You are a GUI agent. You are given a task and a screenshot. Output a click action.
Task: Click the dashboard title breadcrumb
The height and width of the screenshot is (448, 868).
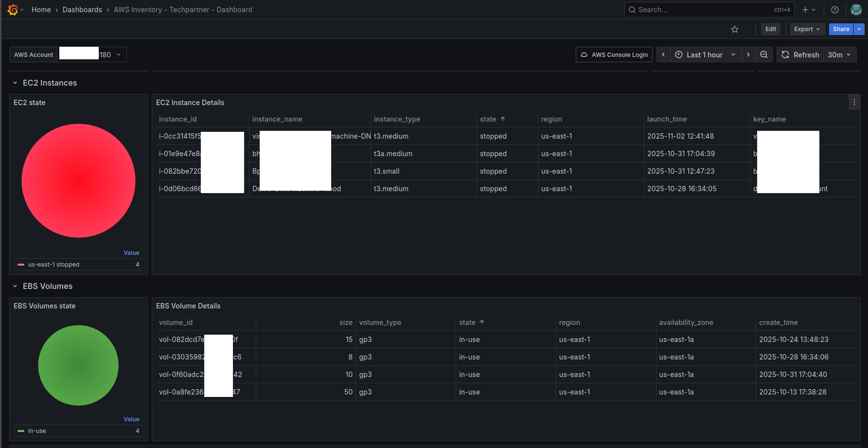point(183,10)
